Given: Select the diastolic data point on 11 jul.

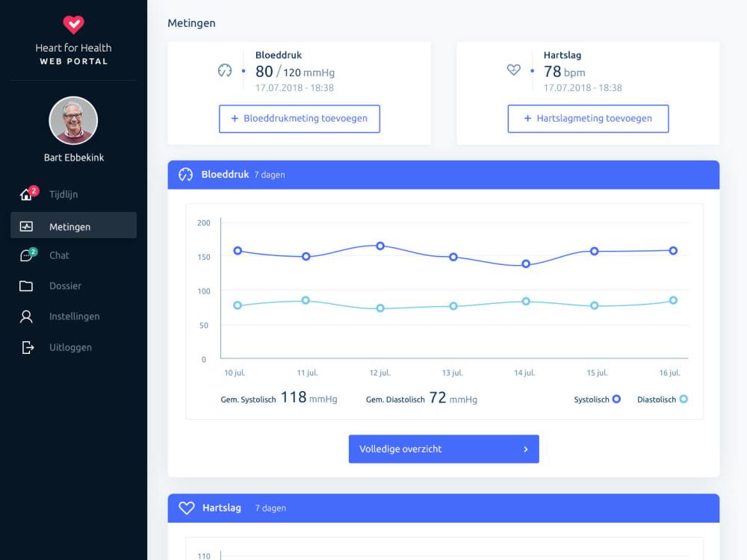Looking at the screenshot, I should pos(306,300).
